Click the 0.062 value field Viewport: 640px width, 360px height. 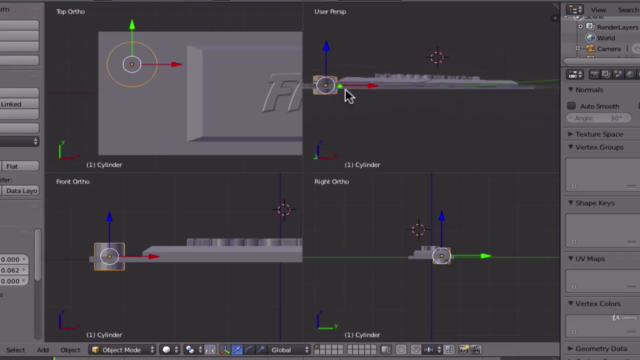coord(13,270)
